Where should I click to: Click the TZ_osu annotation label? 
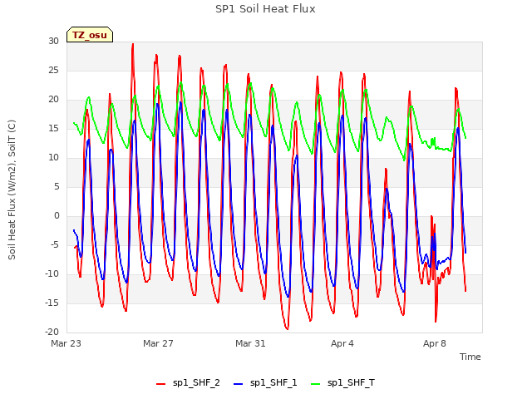[x=90, y=35]
